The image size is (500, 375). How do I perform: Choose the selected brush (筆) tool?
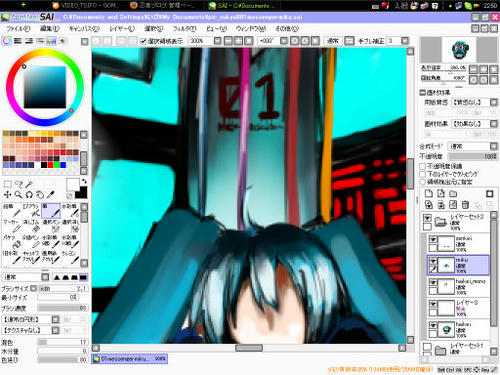point(51,211)
